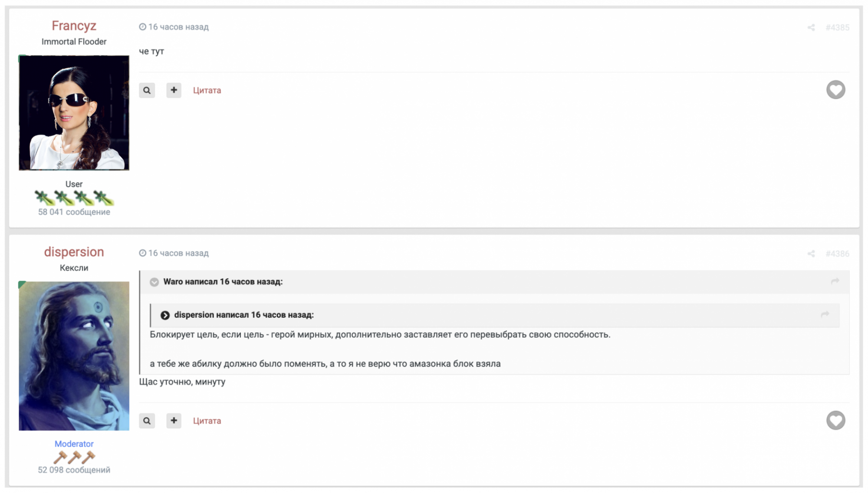Click Francyz's avatar image
868x493 pixels.
point(74,113)
